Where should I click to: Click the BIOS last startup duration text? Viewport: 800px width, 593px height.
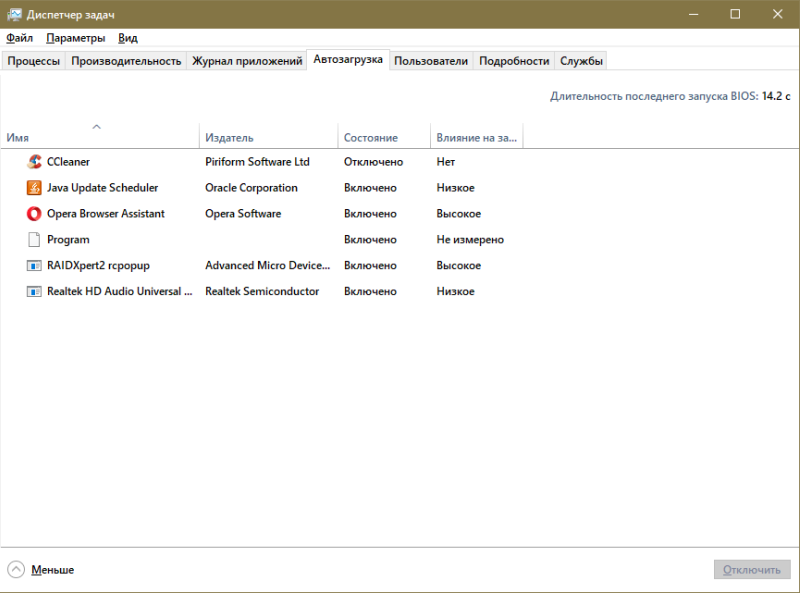[670, 96]
